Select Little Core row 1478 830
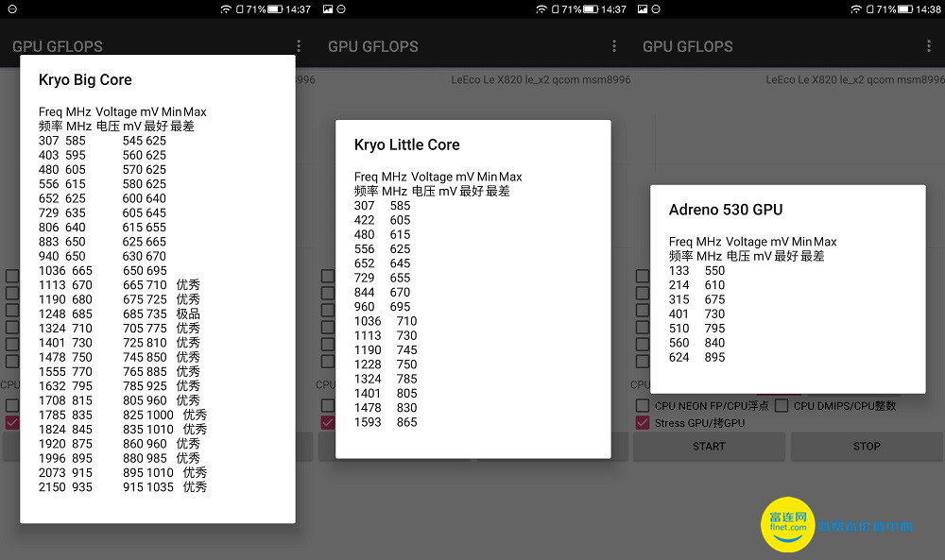Viewport: 945px width, 560px height. tap(386, 408)
